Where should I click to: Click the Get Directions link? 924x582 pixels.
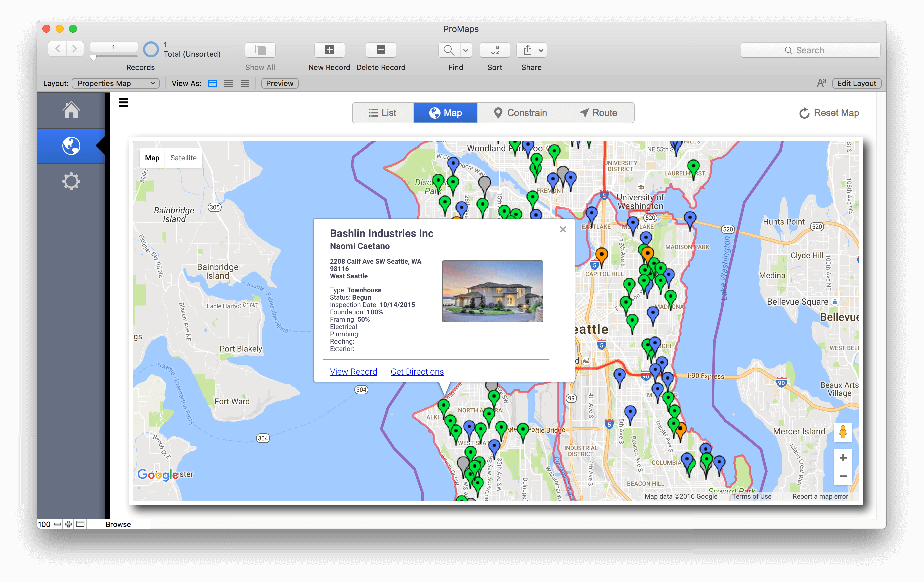pos(417,372)
